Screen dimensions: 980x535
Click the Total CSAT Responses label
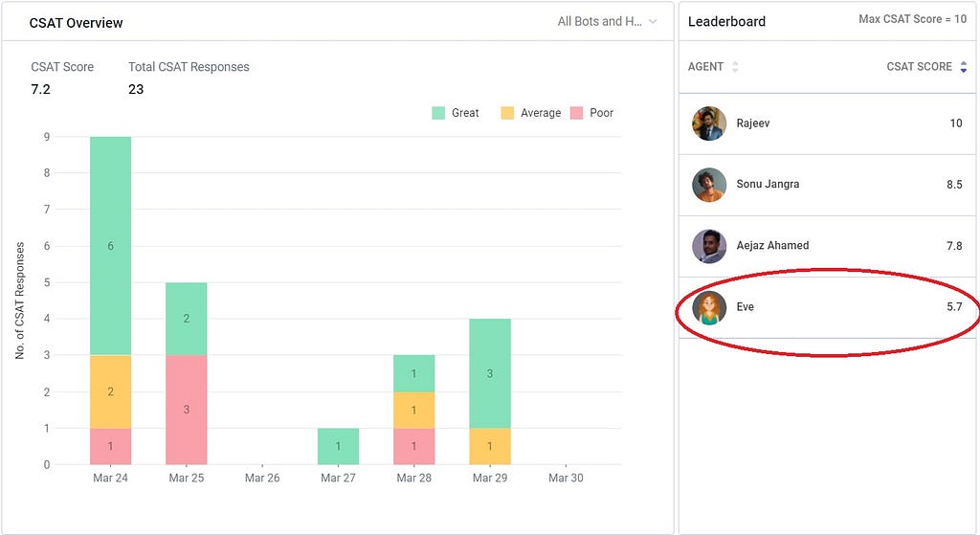click(x=189, y=67)
